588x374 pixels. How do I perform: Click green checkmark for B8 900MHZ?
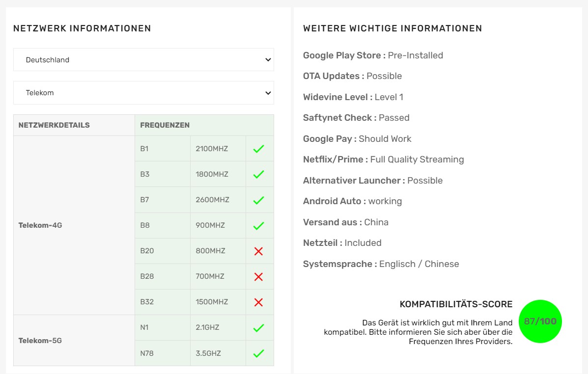(x=258, y=226)
